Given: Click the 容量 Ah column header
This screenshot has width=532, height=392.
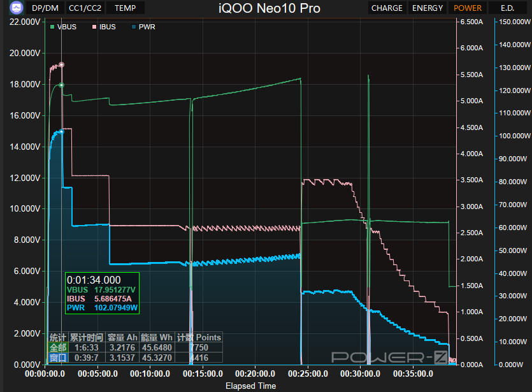Looking at the screenshot, I should tap(122, 337).
